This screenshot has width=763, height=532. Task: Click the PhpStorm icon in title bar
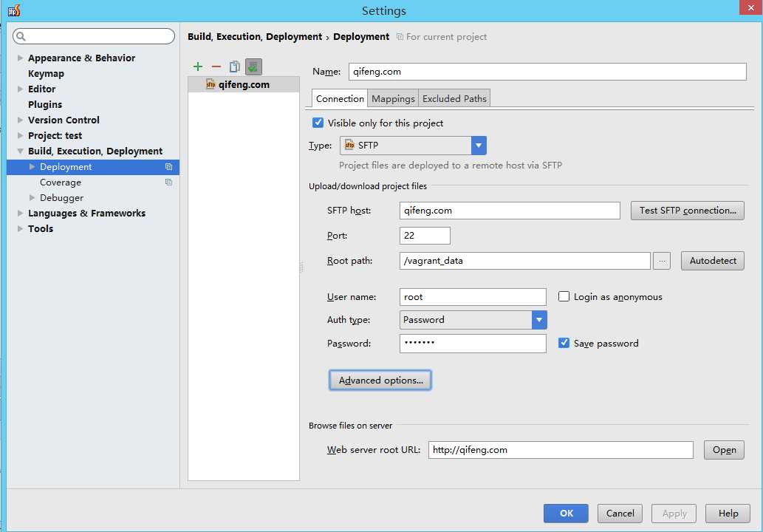click(x=14, y=10)
